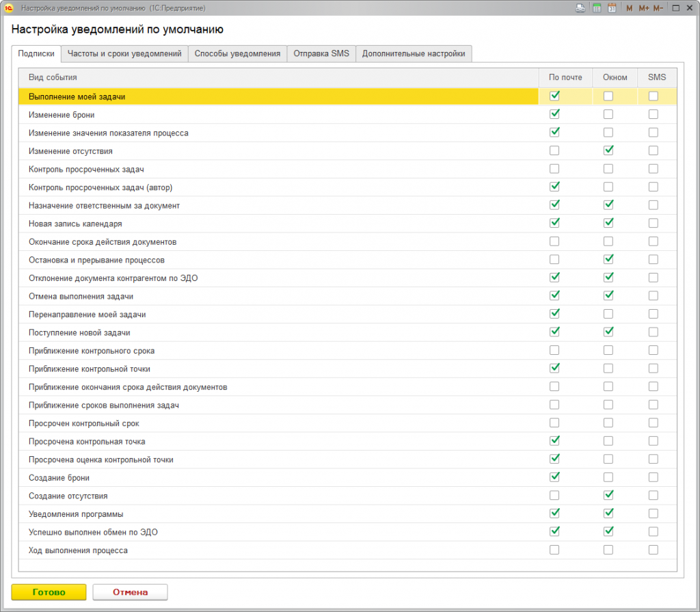700x612 pixels.
Task: Click the Отмена button
Action: 130,592
